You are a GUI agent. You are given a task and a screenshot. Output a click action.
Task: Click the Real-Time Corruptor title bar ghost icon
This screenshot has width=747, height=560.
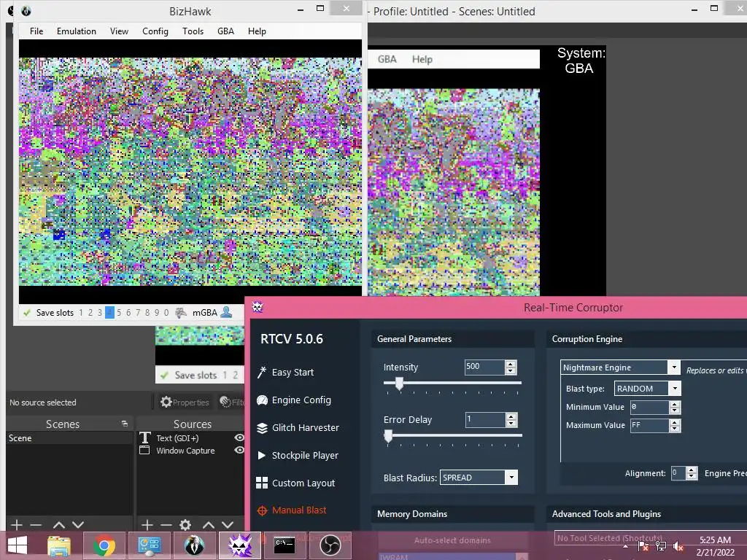(258, 307)
